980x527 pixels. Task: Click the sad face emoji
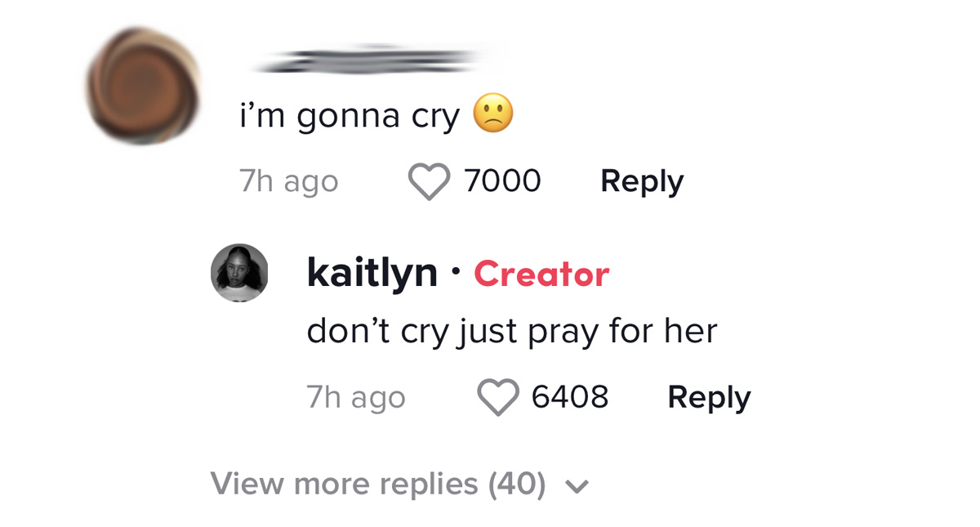(493, 114)
